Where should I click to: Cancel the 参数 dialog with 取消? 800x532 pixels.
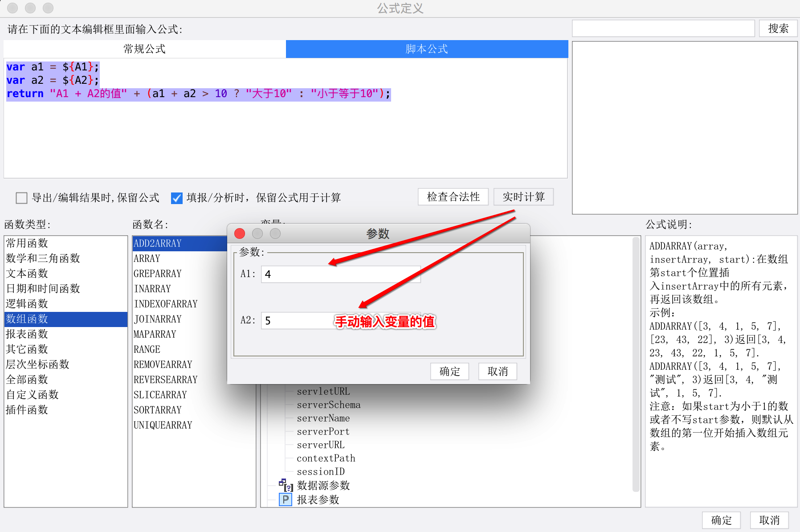coord(498,371)
